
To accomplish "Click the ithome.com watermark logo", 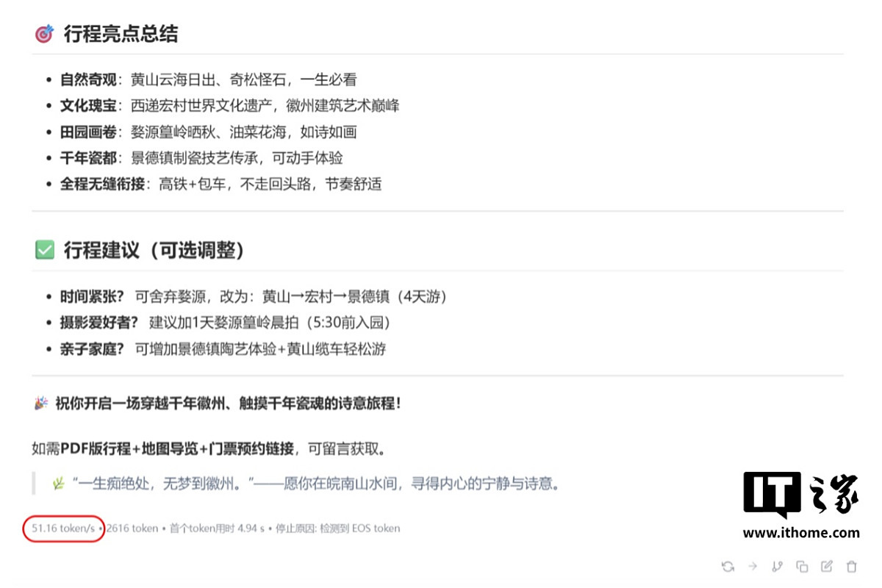I will click(800, 506).
